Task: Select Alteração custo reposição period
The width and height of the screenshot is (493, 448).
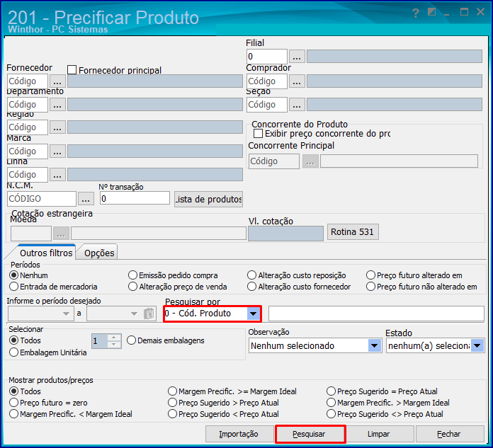Action: [251, 275]
